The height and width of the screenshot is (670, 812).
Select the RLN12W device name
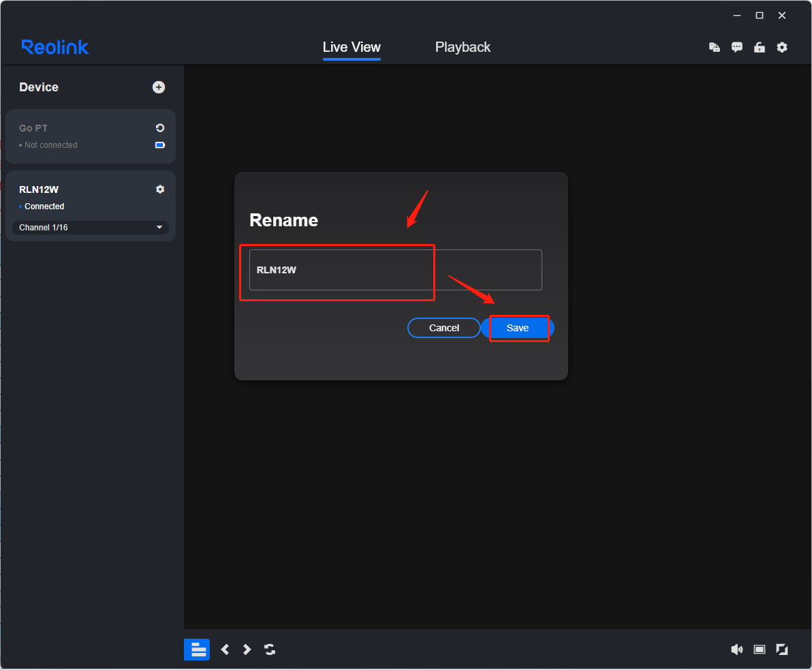pos(39,189)
